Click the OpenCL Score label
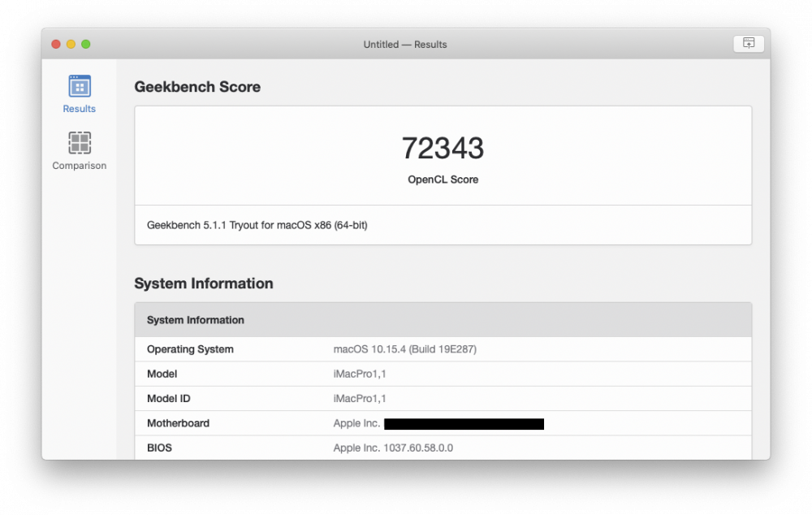This screenshot has height=515, width=812. [443, 180]
